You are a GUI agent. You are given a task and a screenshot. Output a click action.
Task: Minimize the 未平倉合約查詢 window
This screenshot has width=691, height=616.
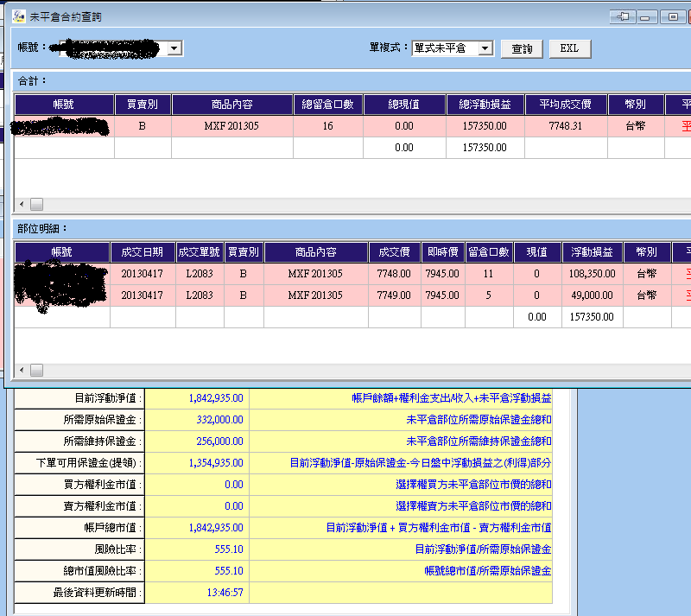click(645, 16)
